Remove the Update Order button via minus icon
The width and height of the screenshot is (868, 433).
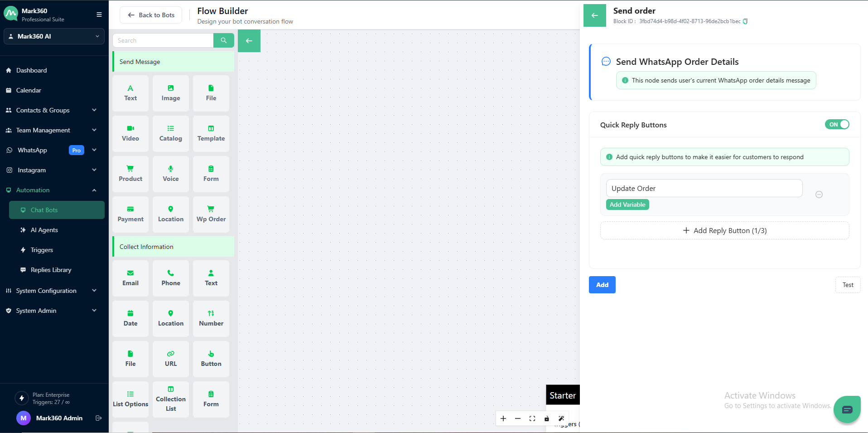tap(819, 194)
